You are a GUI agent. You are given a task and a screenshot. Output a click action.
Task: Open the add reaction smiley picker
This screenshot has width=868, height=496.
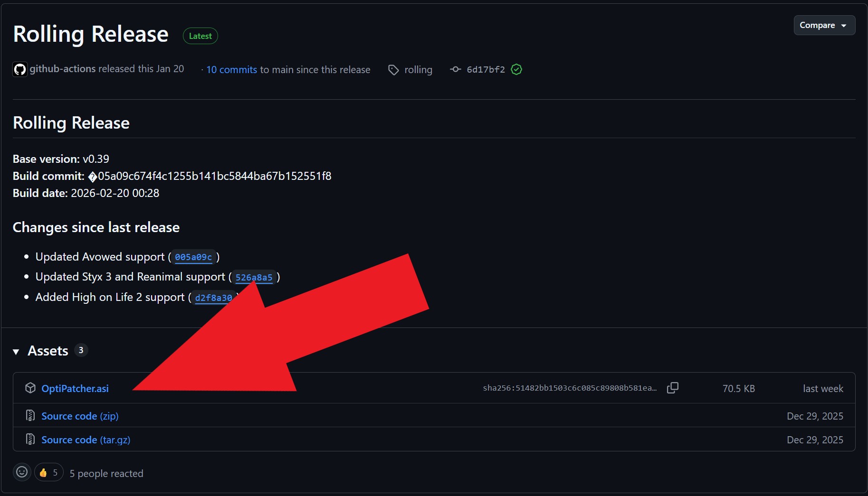tap(22, 472)
